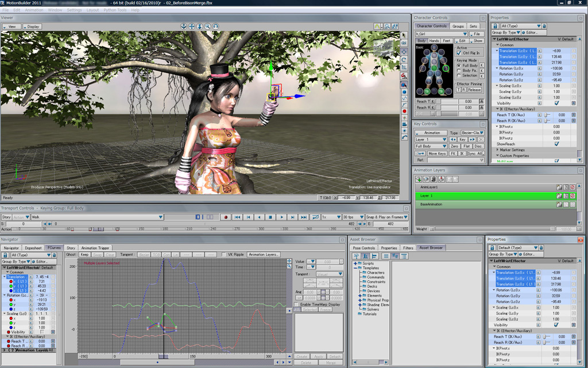588x368 pixels.
Task: Open the h_Girl character dropdown
Action: point(465,34)
